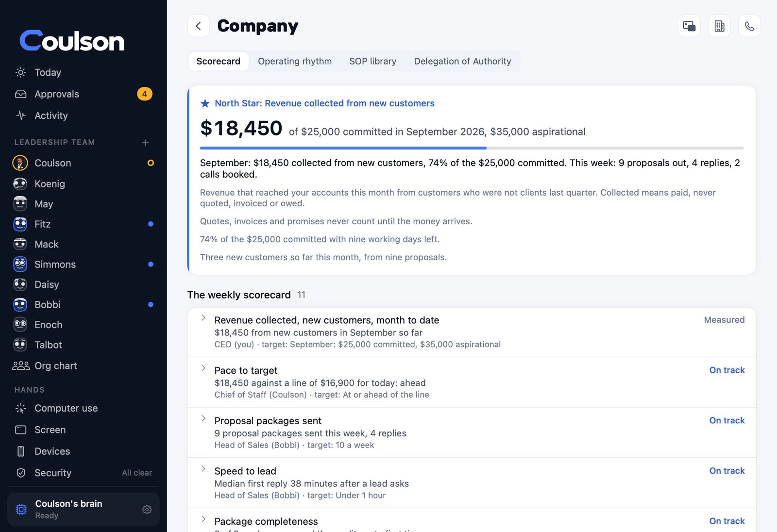
Task: Select Simmons's avatar
Action: pos(20,264)
